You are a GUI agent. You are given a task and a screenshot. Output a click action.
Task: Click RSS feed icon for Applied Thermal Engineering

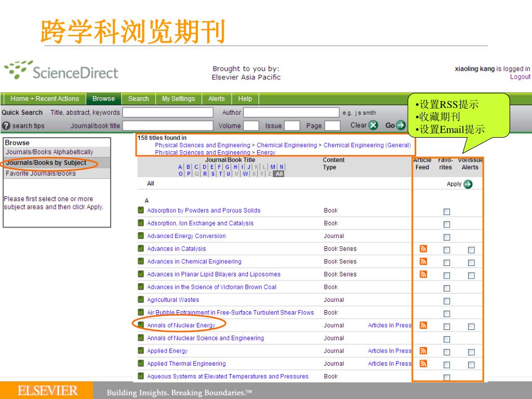point(423,364)
